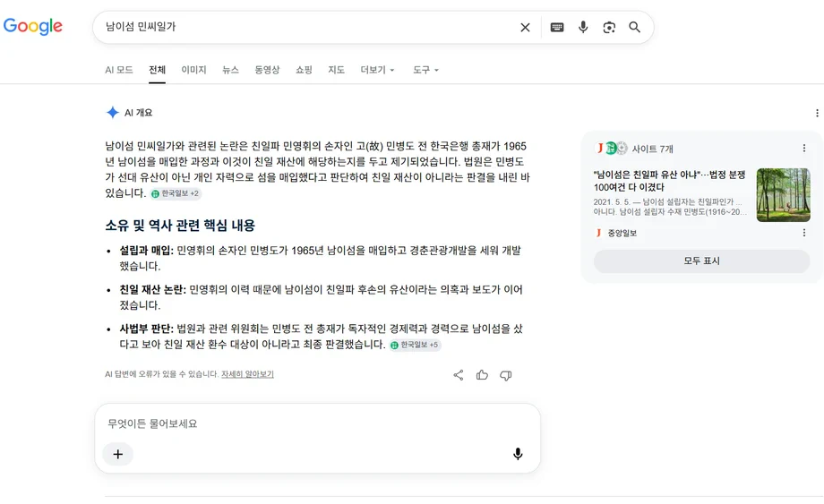The width and height of the screenshot is (824, 504).
Task: Switch to the AI 모드 tab
Action: pos(119,70)
